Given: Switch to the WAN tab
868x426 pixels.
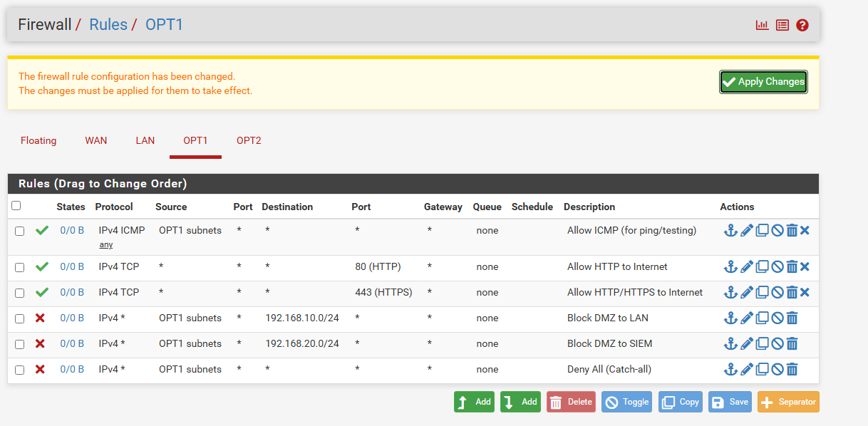Looking at the screenshot, I should [96, 140].
